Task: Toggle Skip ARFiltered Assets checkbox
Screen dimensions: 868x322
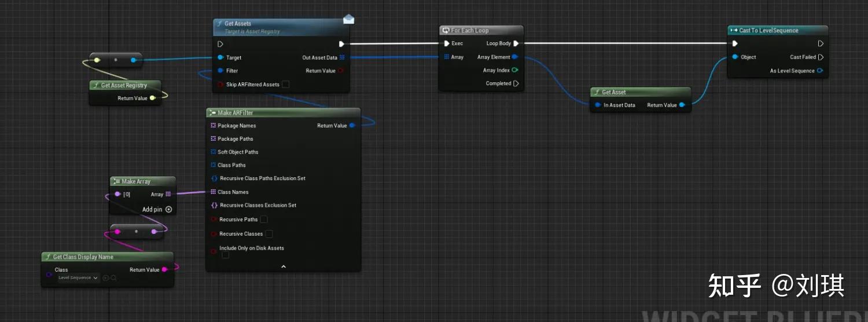Action: 285,85
